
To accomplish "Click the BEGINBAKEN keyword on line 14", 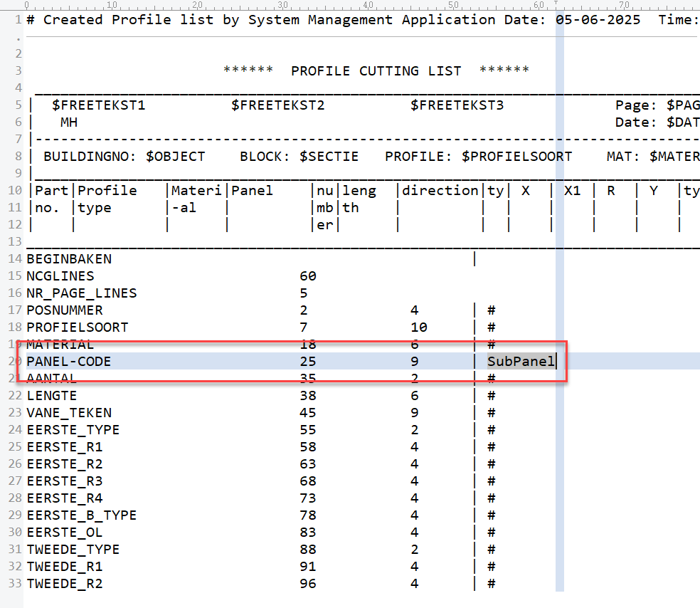I will click(68, 259).
